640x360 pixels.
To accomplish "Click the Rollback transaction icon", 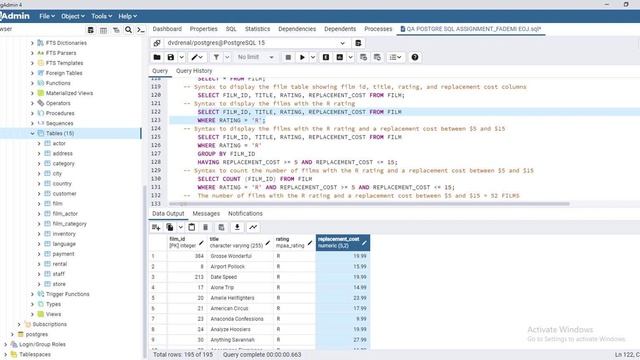I will [x=377, y=57].
